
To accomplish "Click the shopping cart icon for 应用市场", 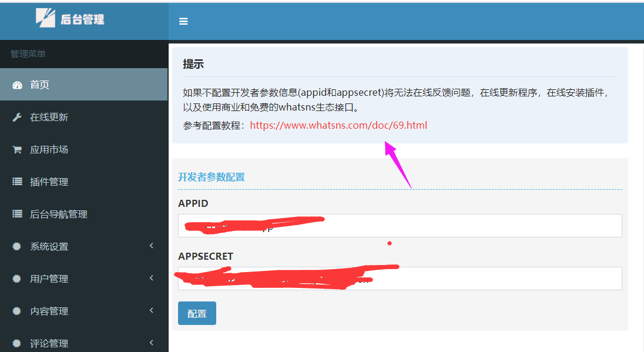I will point(17,149).
